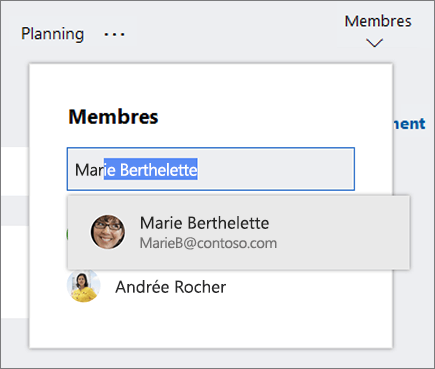
Task: Click the chevron under Membres
Action: [374, 43]
